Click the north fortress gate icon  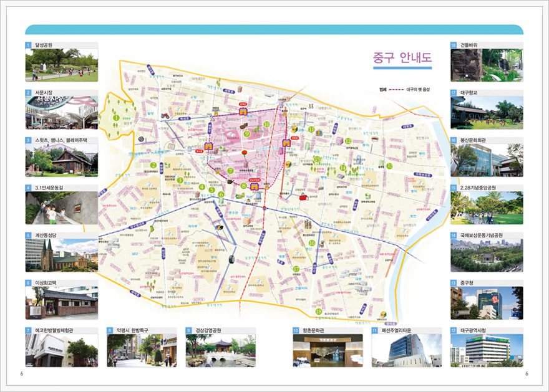(x=243, y=111)
